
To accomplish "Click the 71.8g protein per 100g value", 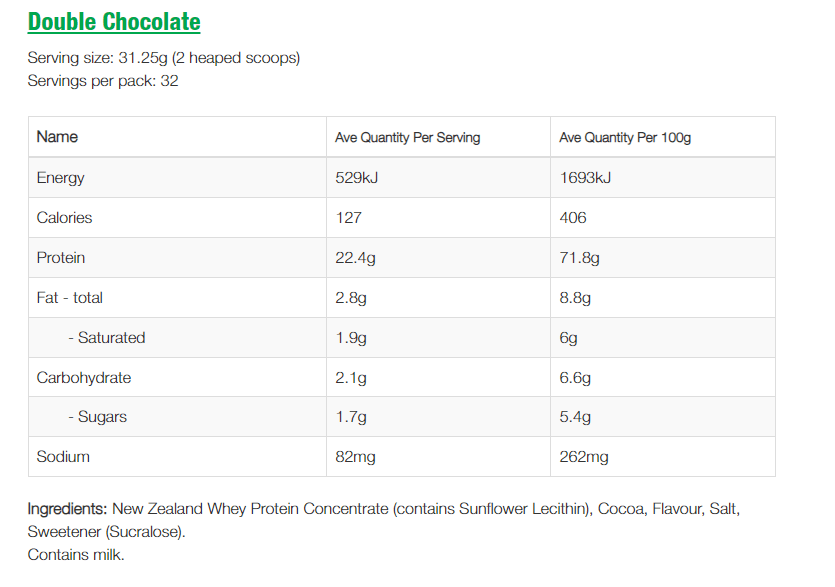I will pyautogui.click(x=579, y=258).
